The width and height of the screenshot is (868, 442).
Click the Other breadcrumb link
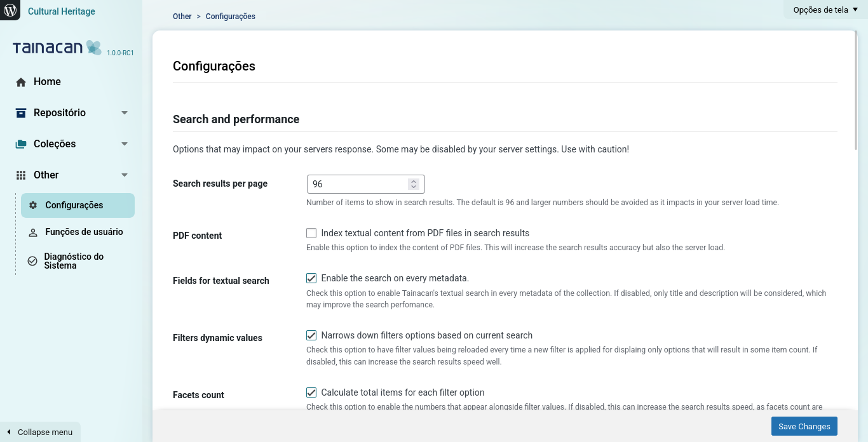tap(182, 17)
